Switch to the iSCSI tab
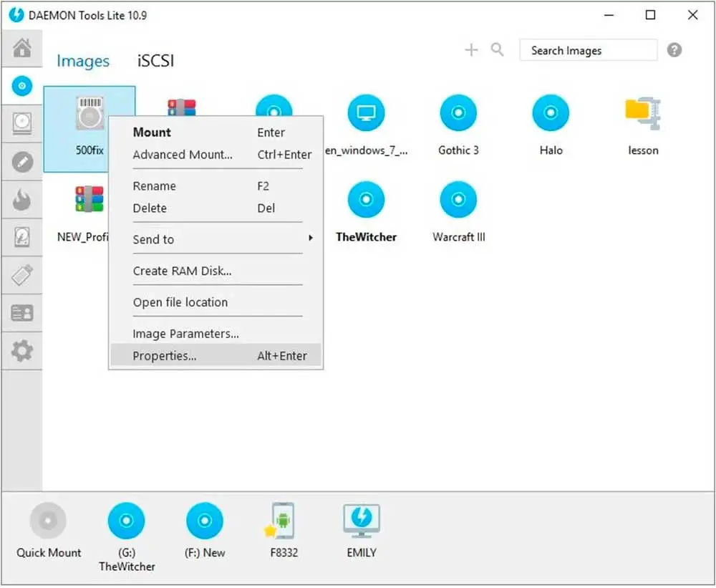Screen dimensions: 716x588 (x=155, y=61)
